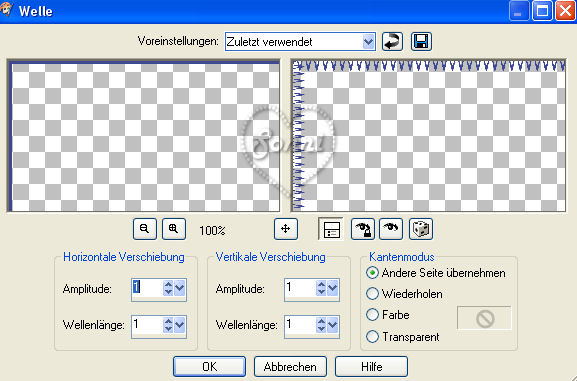Click the proof eye icon
Viewport: 577px width, 381px height.
(391, 229)
